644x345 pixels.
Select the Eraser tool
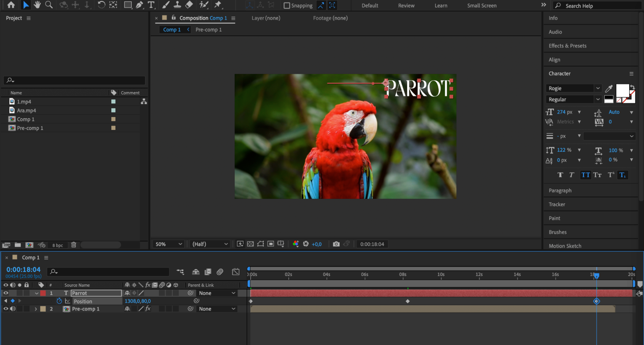pyautogui.click(x=189, y=5)
